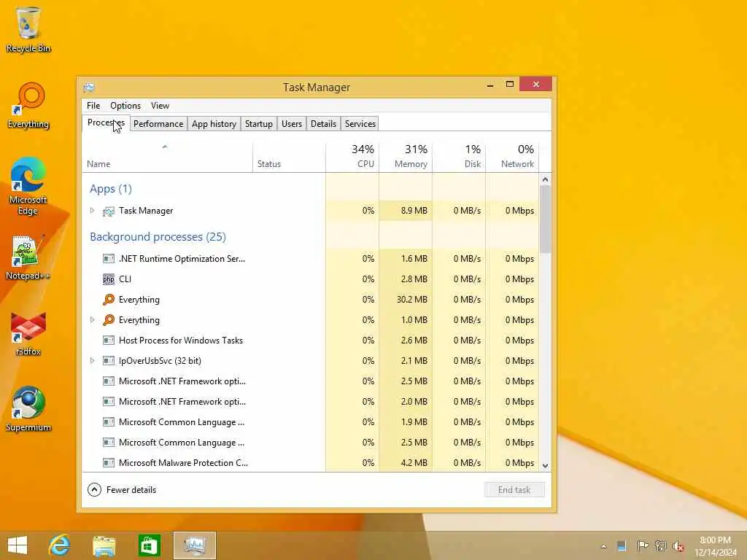The width and height of the screenshot is (747, 560).
Task: Click icon of Everything process using 1.0 MB
Action: [x=109, y=320]
